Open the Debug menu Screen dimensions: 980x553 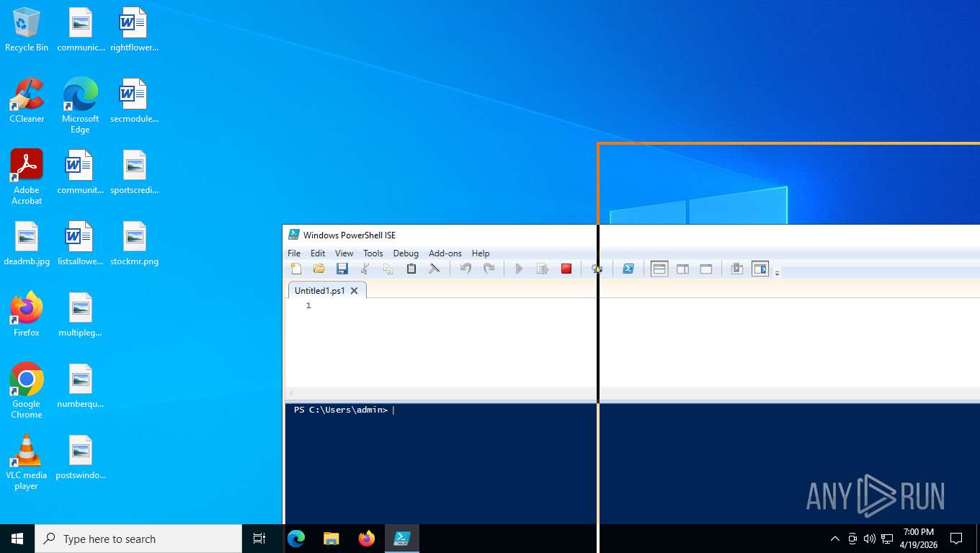(406, 253)
